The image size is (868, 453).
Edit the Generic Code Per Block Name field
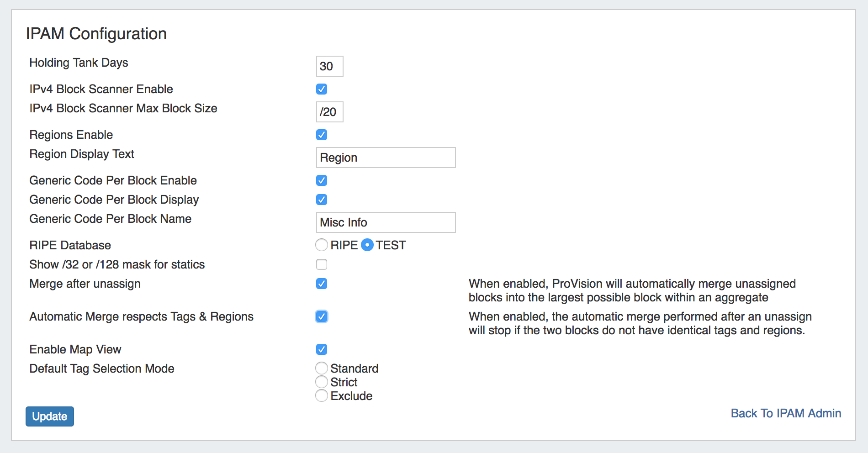coord(386,222)
